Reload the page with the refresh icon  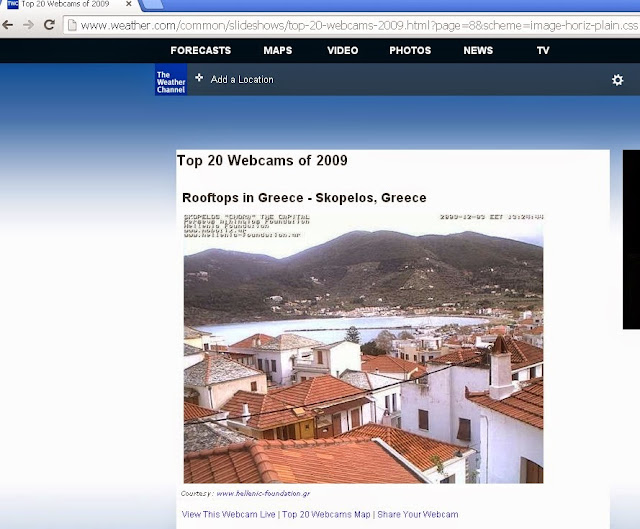pos(49,25)
